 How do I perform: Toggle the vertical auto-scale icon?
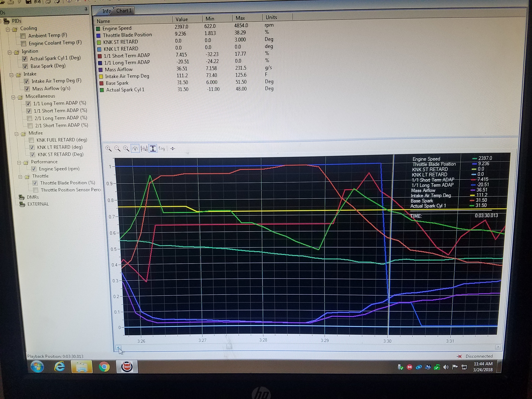[153, 149]
